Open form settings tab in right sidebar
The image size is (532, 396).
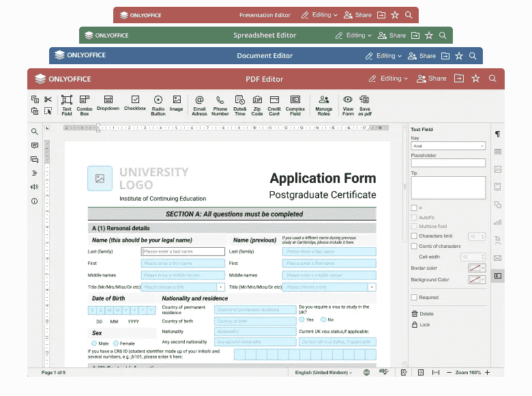(498, 276)
